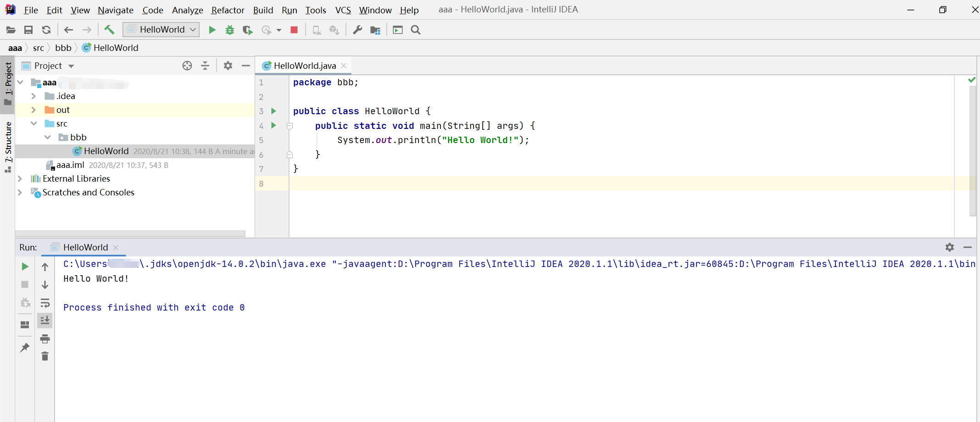980x422 pixels.
Task: Open Settings via the wrench icon
Action: point(357,30)
